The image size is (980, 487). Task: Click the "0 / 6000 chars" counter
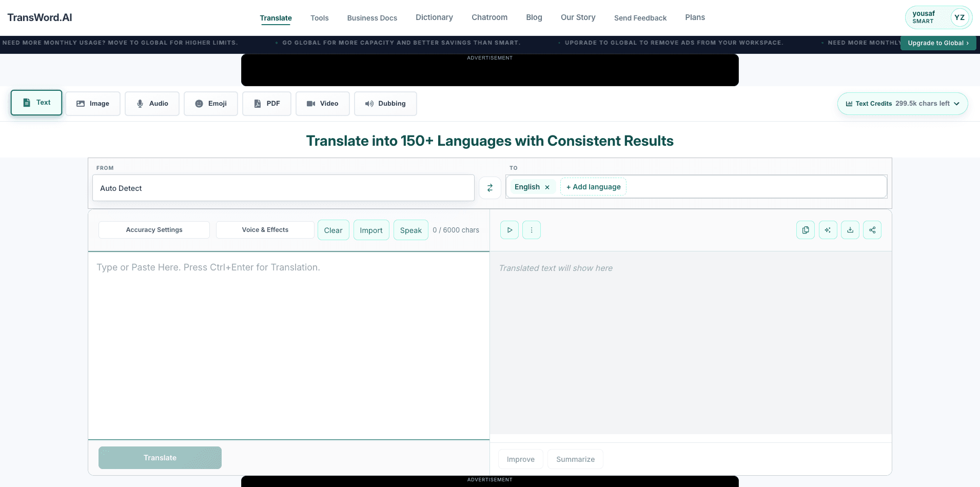pyautogui.click(x=456, y=230)
